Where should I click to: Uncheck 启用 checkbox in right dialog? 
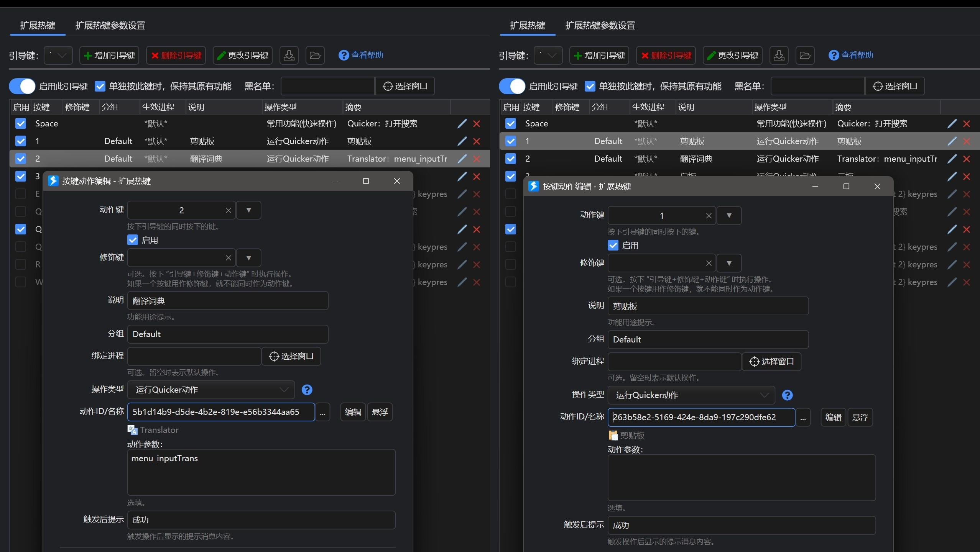[x=613, y=246]
